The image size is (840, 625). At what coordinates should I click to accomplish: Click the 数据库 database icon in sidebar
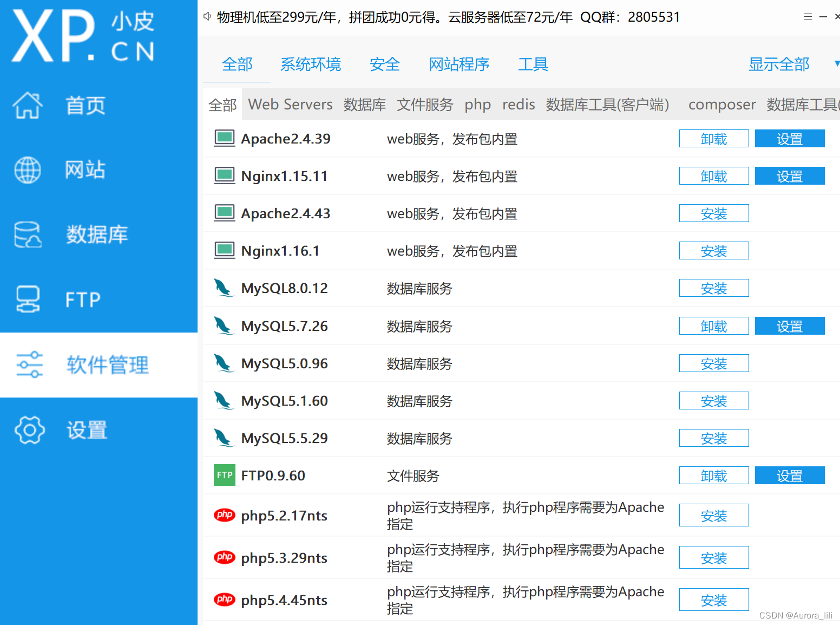point(28,235)
